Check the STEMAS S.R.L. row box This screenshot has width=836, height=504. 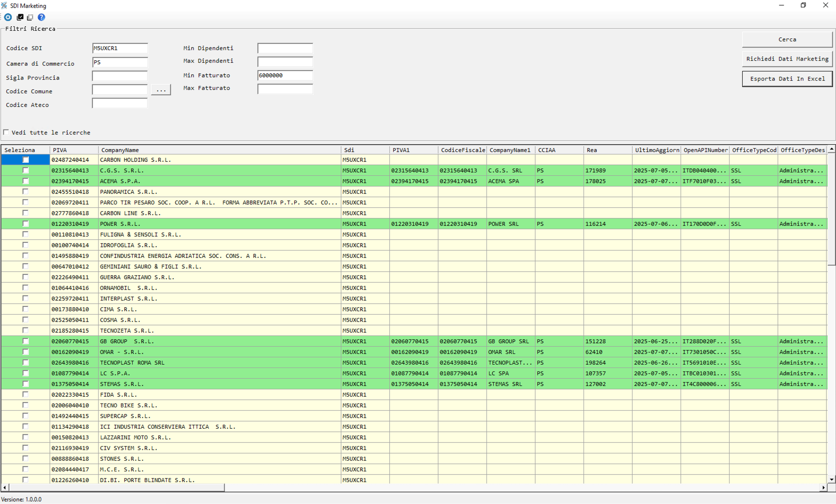pyautogui.click(x=26, y=384)
